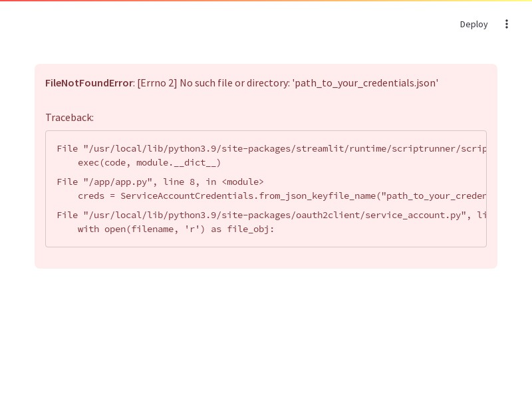Click the "with open(filename, 'r')" code
Image resolution: width=532 pixels, height=399 pixels.
[141, 229]
